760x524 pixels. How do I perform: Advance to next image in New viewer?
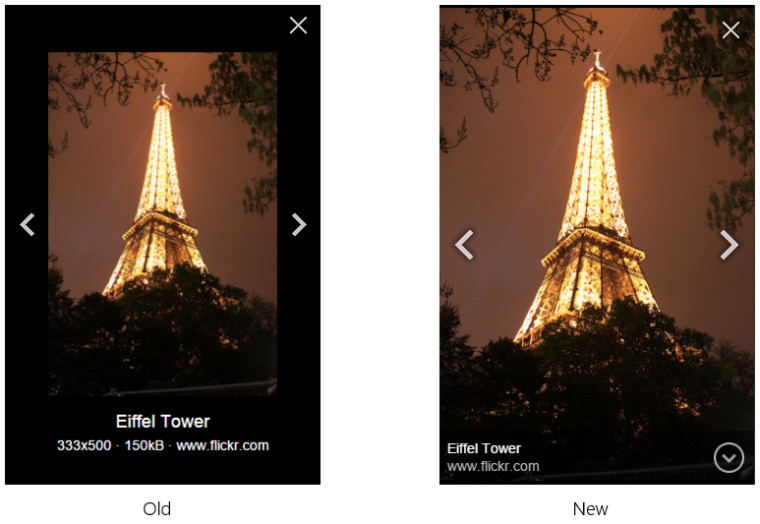729,245
